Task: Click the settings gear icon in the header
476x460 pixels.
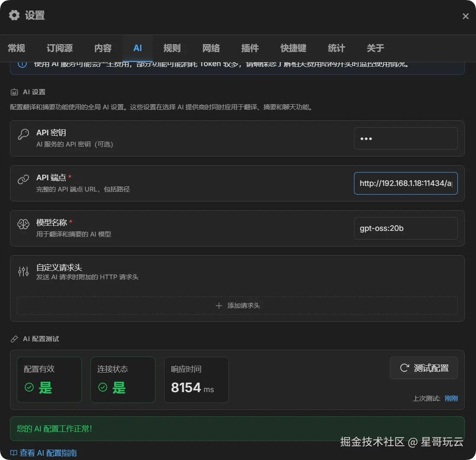Action: click(x=14, y=15)
